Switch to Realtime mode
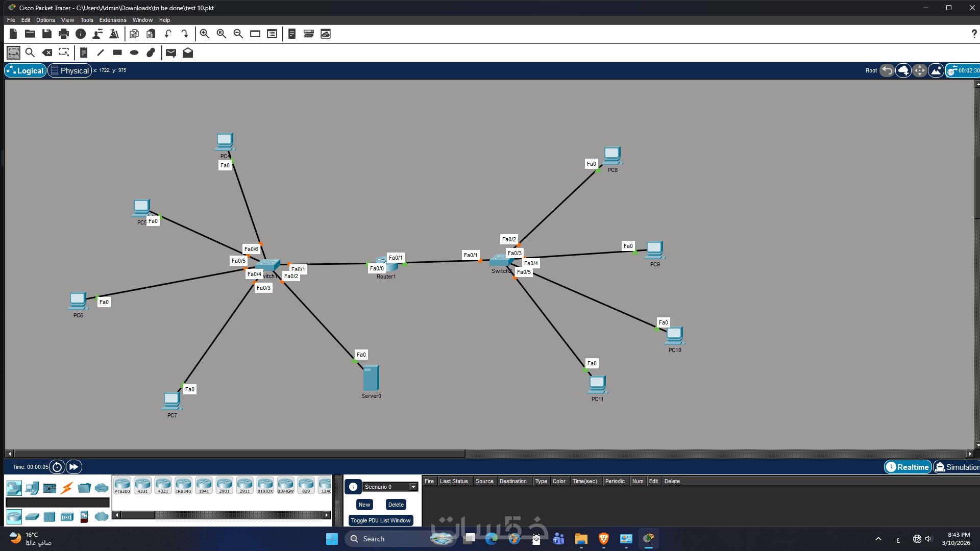 tap(908, 467)
